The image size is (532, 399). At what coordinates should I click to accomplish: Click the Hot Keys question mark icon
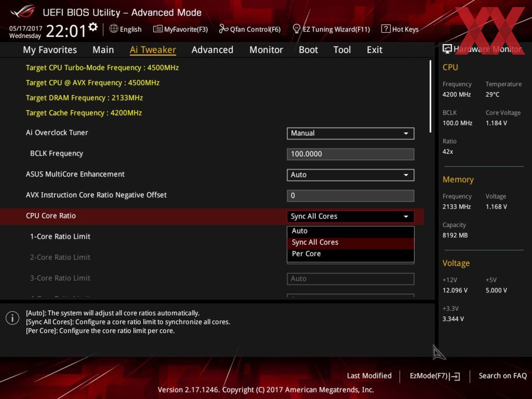[x=386, y=29]
